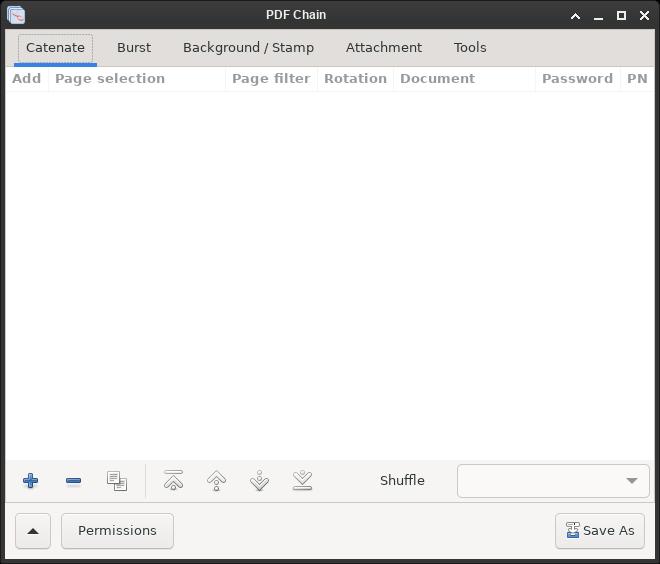
Task: Close the PDF Chain window
Action: click(x=644, y=16)
